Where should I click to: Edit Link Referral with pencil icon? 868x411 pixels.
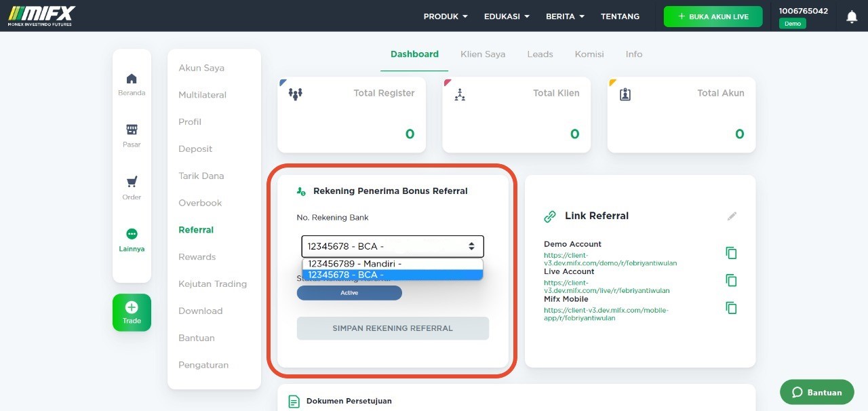(732, 216)
